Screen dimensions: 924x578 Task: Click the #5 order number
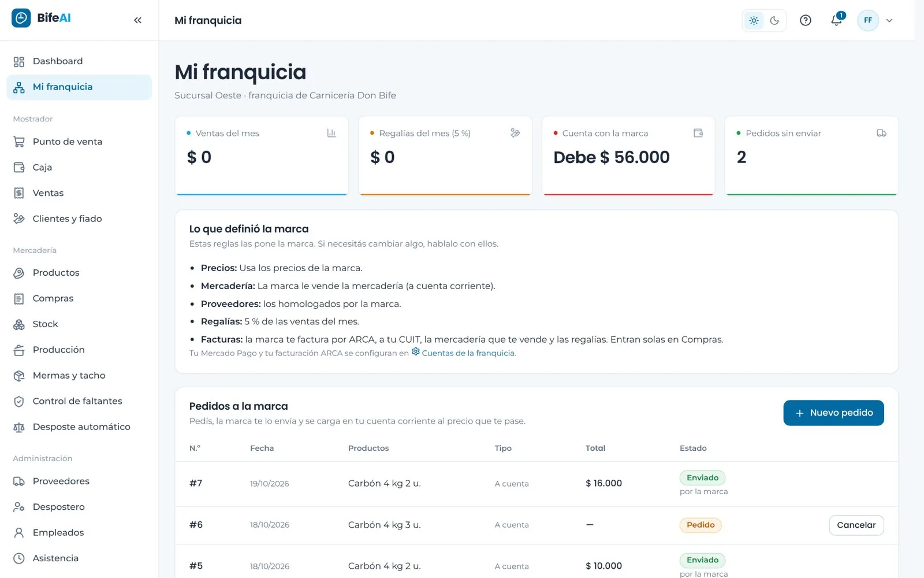[x=196, y=566]
